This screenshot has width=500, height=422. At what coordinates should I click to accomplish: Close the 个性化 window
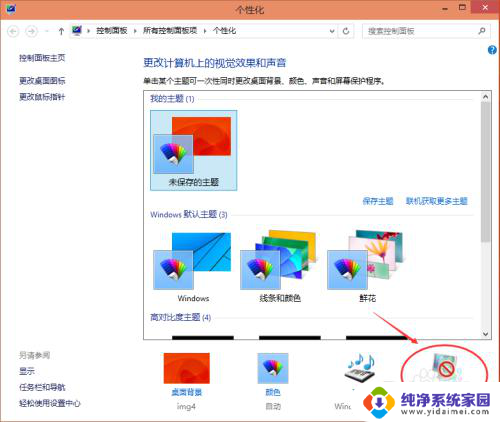pyautogui.click(x=485, y=8)
